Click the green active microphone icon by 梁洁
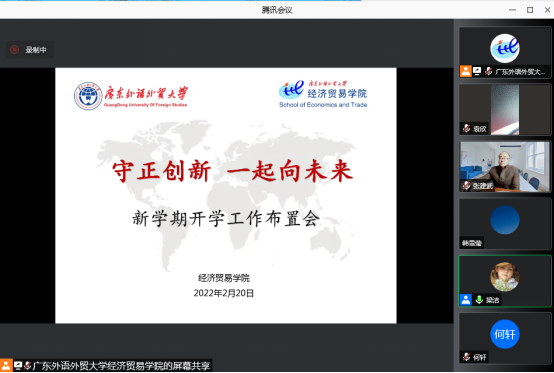 point(479,300)
